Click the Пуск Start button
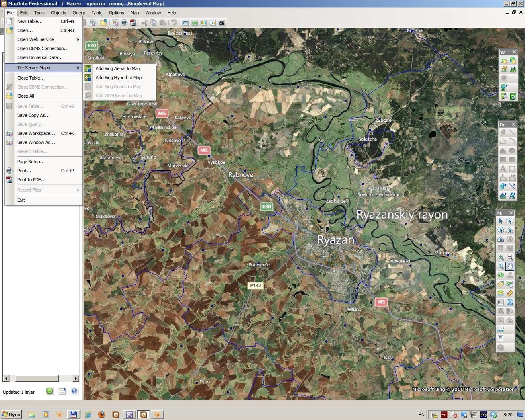This screenshot has height=420, width=525. (11, 415)
